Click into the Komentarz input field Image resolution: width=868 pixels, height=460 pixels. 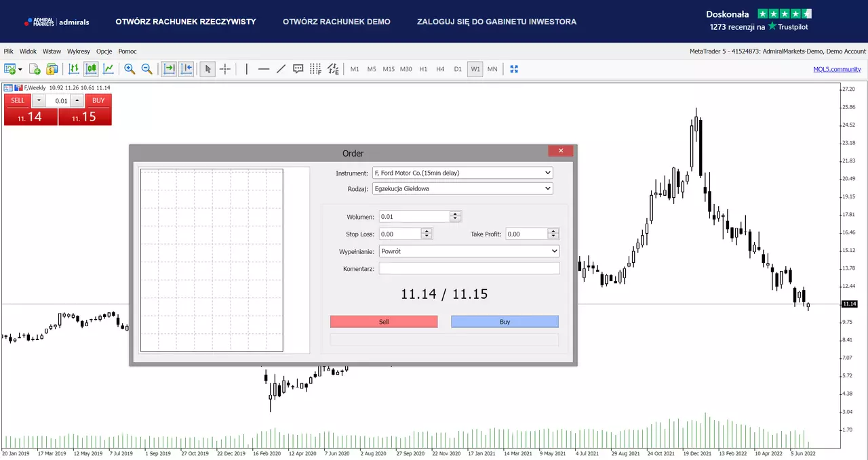469,268
